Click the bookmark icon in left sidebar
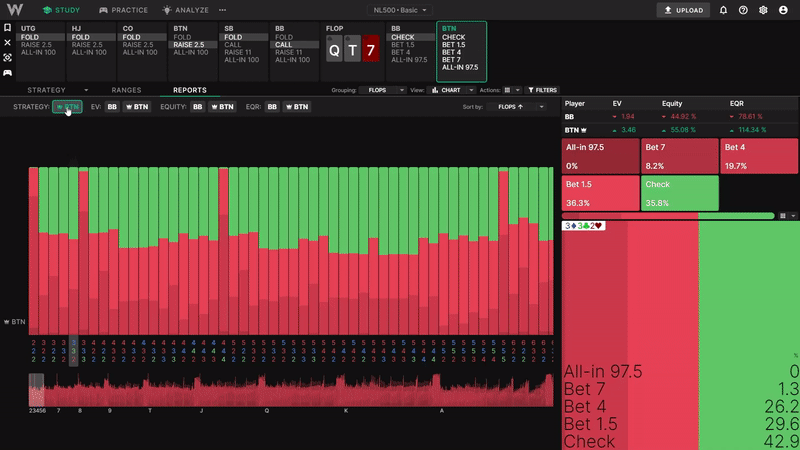The image size is (800, 450). [7, 28]
